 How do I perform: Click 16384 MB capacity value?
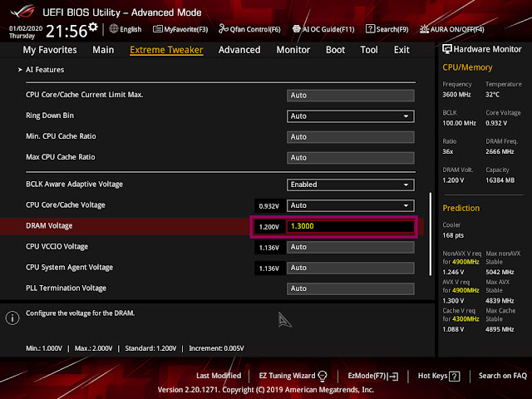point(500,180)
